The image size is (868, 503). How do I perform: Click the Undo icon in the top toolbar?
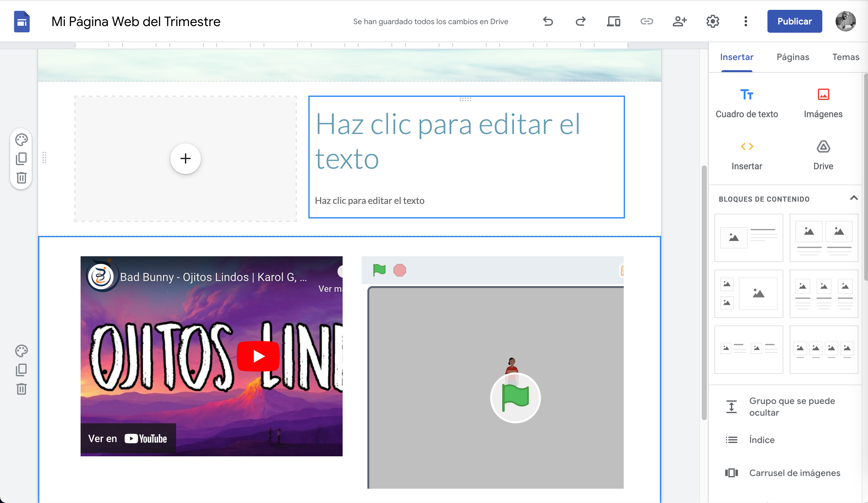click(x=548, y=21)
